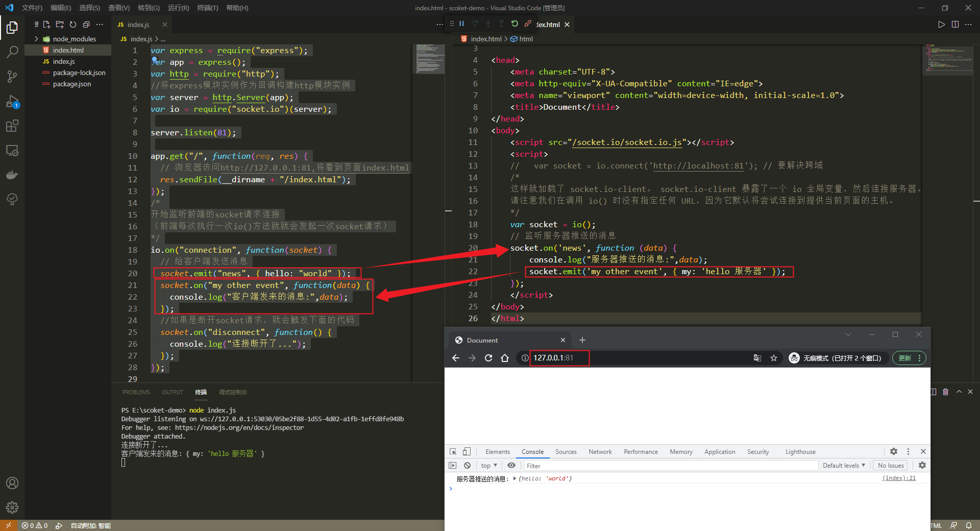Go to the Chrome home page
The height and width of the screenshot is (531, 980).
(505, 358)
